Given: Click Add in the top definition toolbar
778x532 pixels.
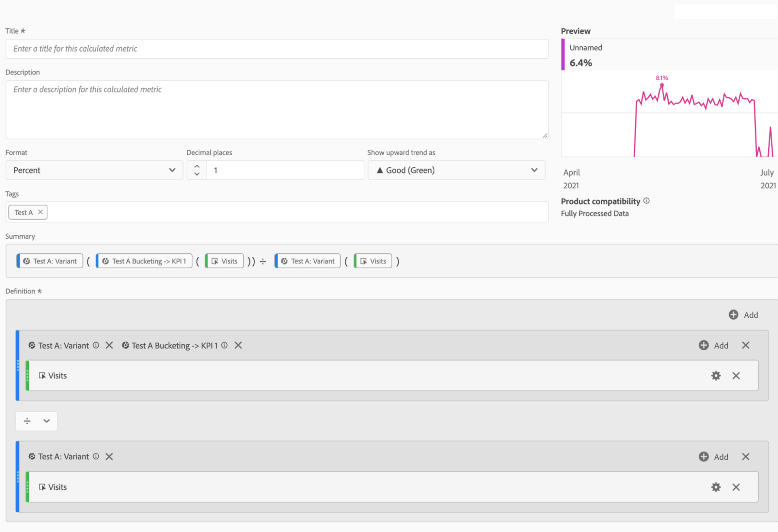Looking at the screenshot, I should coord(744,314).
